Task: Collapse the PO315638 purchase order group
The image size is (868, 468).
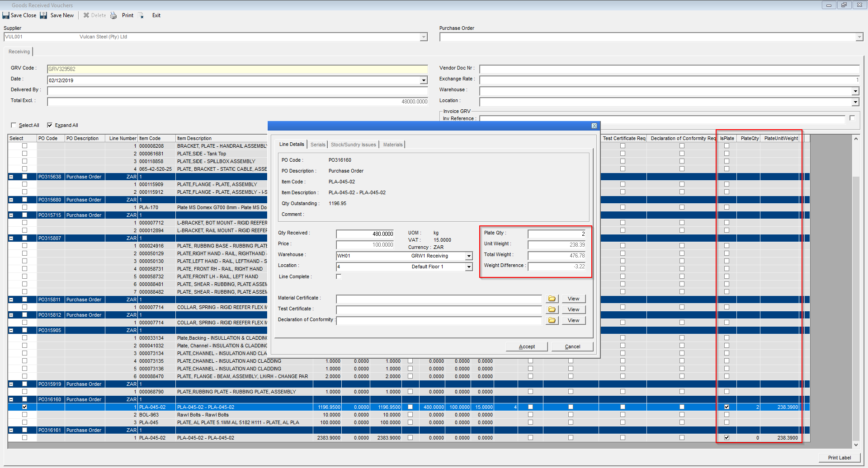Action: [x=11, y=177]
